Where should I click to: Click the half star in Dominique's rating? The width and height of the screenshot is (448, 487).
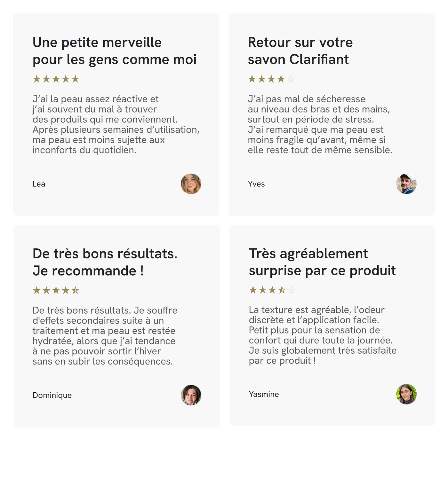click(x=75, y=290)
